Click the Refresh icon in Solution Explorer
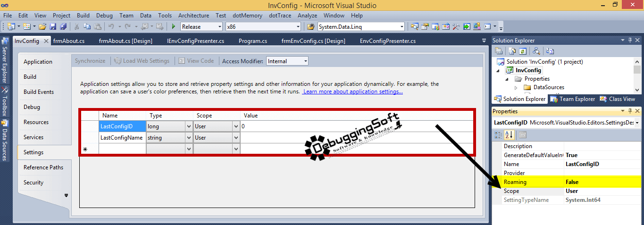Viewport: 644px width, 225px height. click(x=522, y=51)
